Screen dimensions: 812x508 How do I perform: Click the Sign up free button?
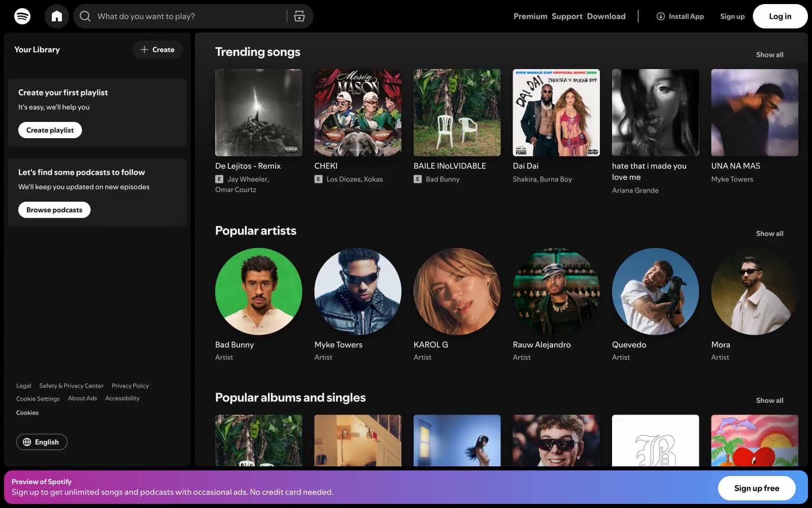pyautogui.click(x=757, y=488)
